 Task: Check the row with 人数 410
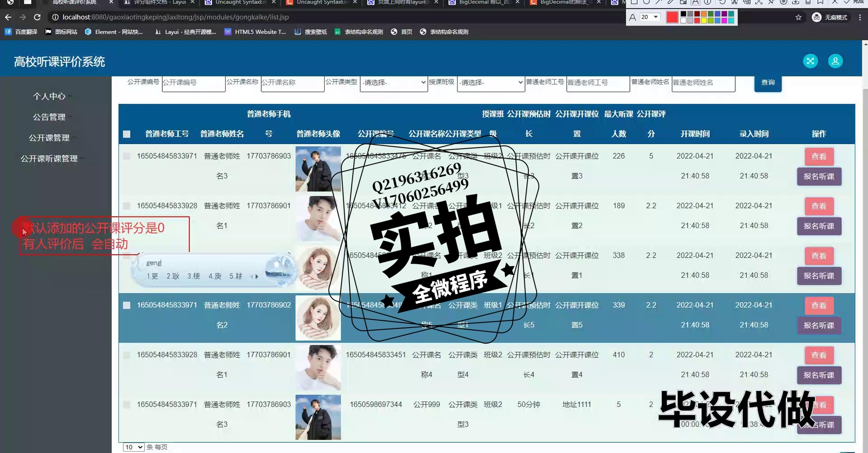coord(127,355)
